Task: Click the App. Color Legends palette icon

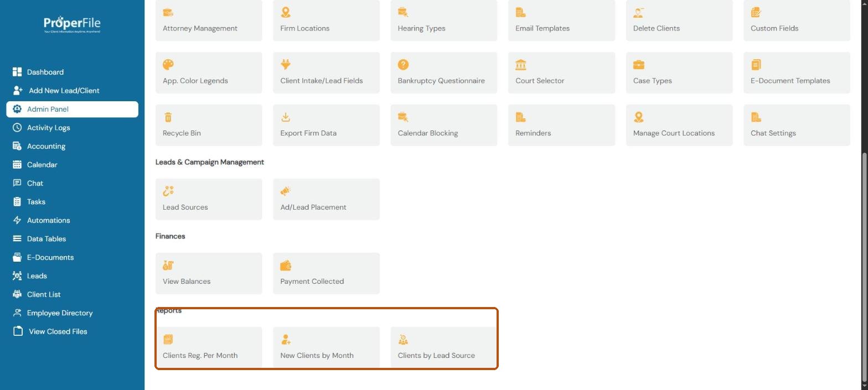Action: click(168, 65)
